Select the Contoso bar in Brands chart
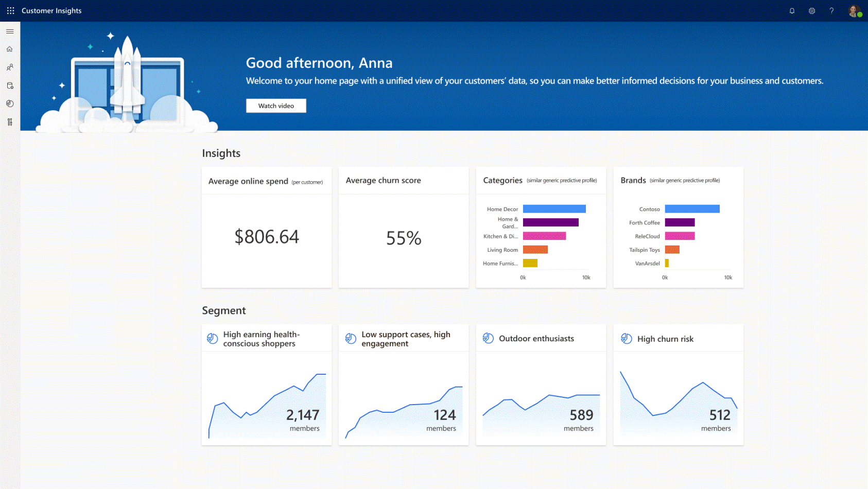 pyautogui.click(x=692, y=208)
